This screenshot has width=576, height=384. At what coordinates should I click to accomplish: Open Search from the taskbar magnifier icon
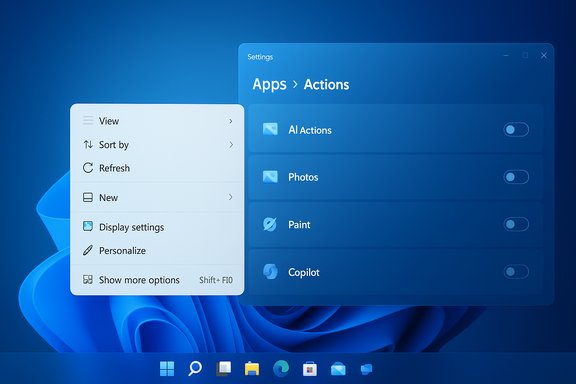point(195,368)
